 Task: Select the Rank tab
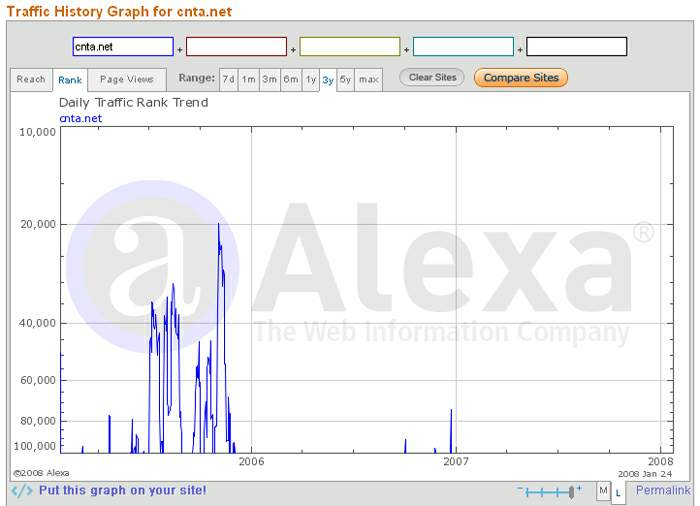[x=70, y=80]
